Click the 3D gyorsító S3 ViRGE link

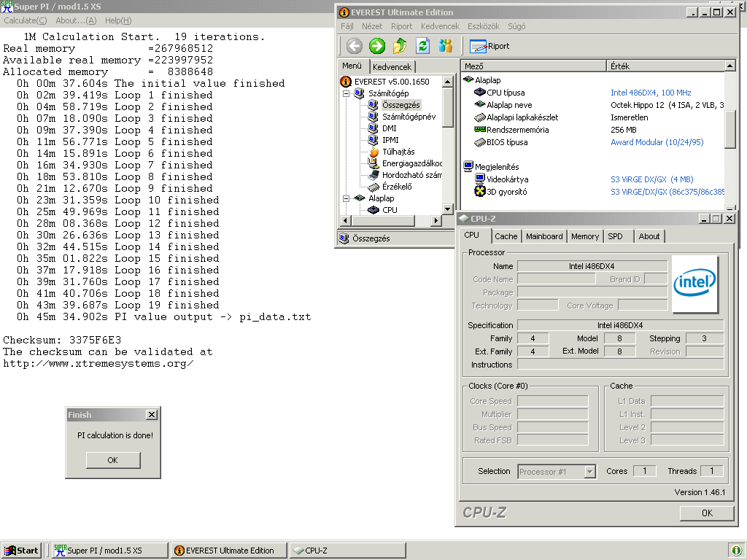click(x=667, y=192)
